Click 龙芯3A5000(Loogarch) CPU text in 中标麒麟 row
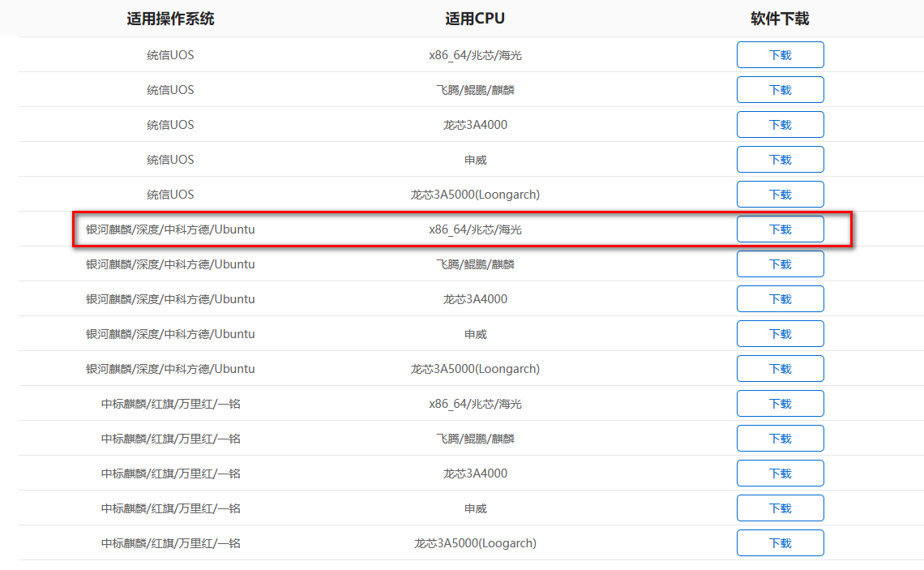 475,543
